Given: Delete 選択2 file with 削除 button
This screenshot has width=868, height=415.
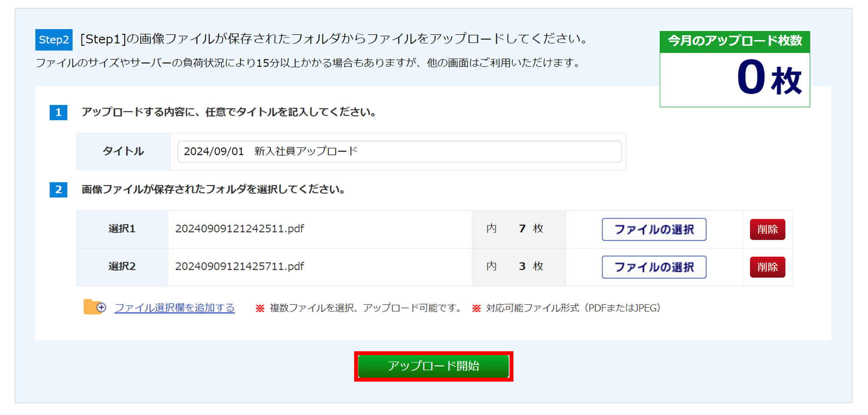Looking at the screenshot, I should [767, 267].
